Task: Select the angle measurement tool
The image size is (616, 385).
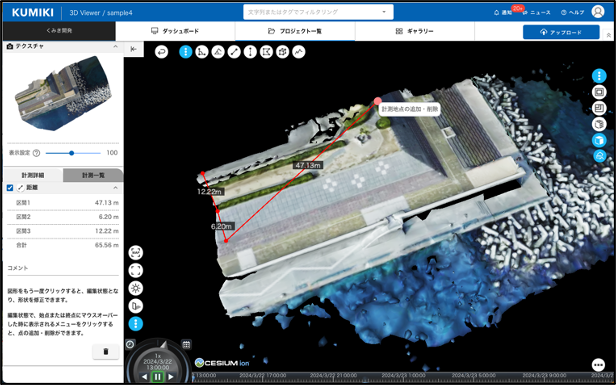Action: 218,52
